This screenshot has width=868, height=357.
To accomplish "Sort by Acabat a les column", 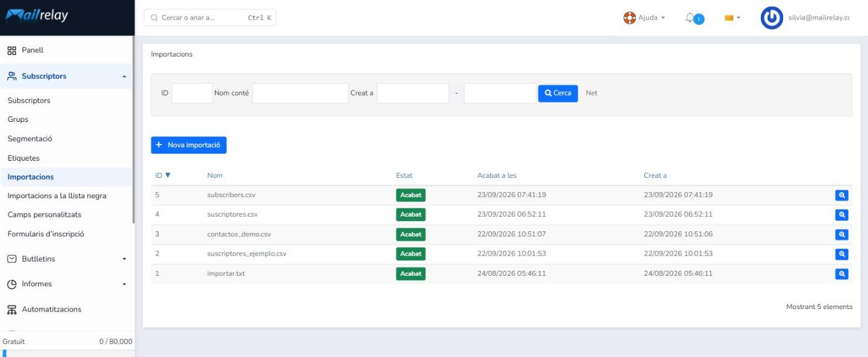I will [x=497, y=175].
